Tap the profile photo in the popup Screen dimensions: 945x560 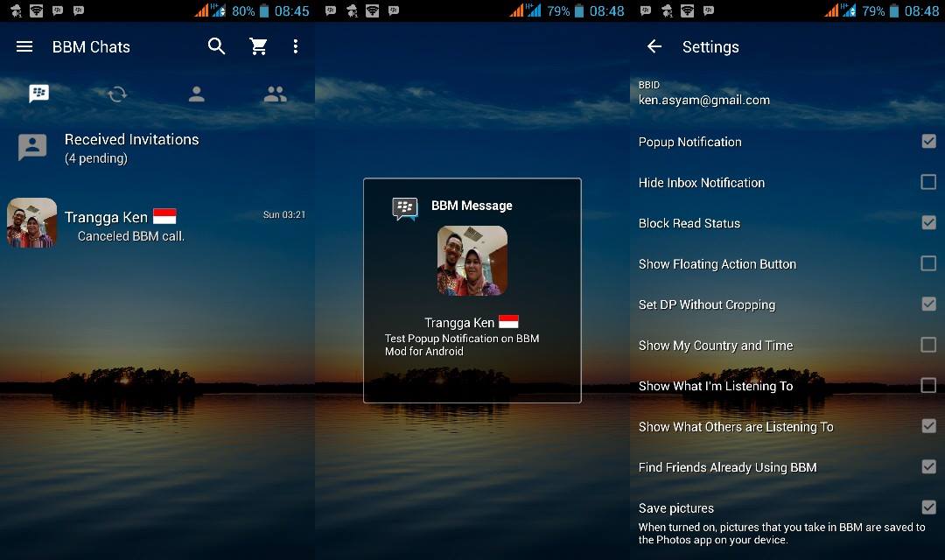pos(472,261)
